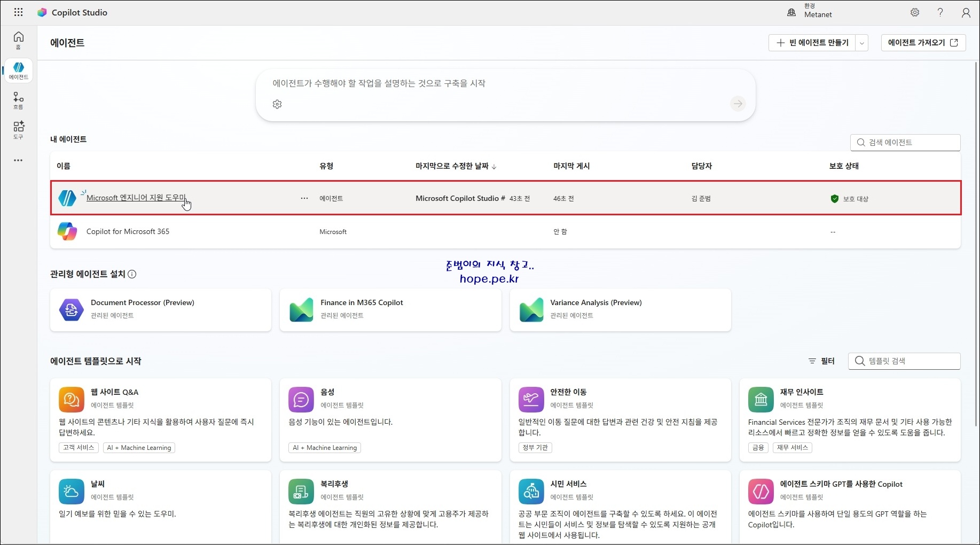Open the Variance Analysis (Preview) card
The height and width of the screenshot is (545, 980).
(621, 310)
